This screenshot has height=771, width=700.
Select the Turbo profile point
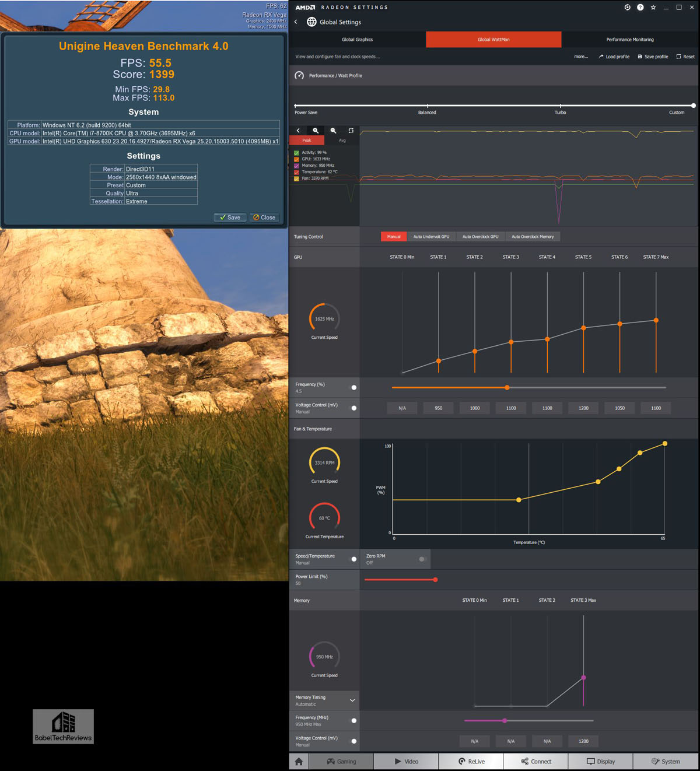[560, 106]
